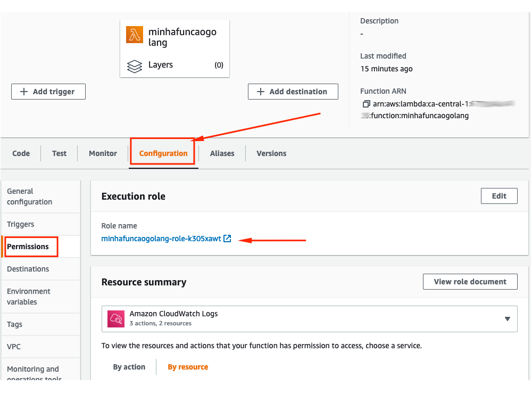Open the minhafuncaogolang-role-k305xawt role link
Screen dimensions: 532x394
click(161, 239)
